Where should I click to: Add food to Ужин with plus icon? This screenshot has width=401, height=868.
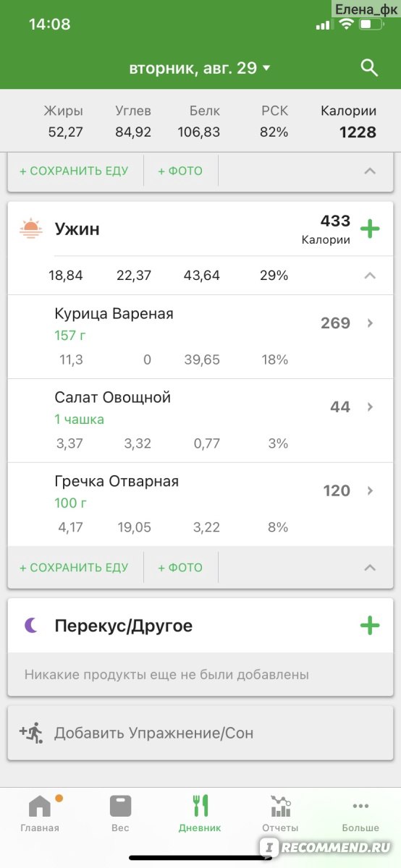[370, 229]
